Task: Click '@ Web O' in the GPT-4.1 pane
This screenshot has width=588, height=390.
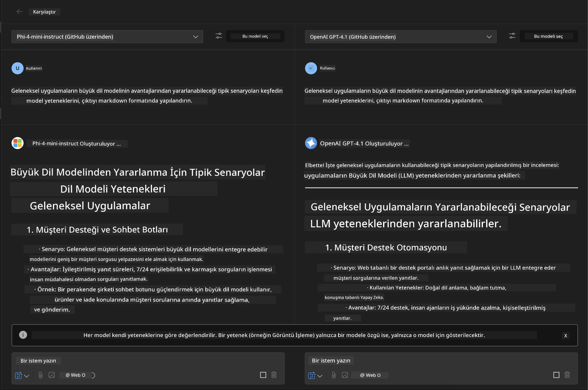Action: tap(370, 375)
